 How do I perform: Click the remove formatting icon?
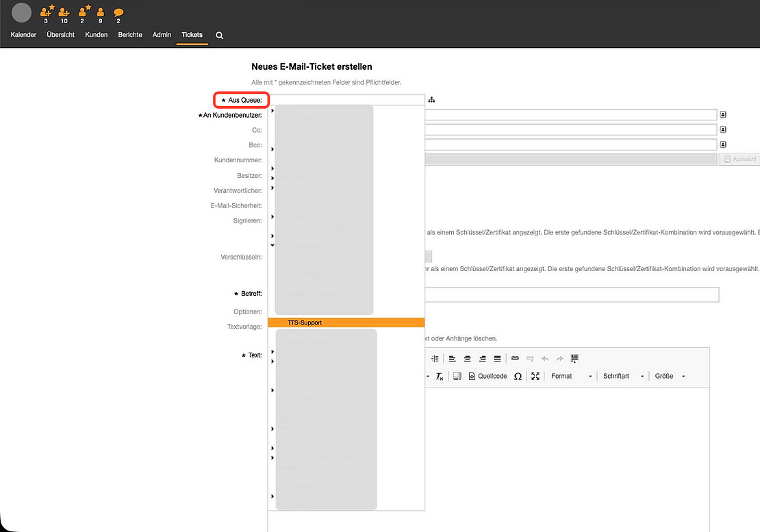tap(440, 376)
